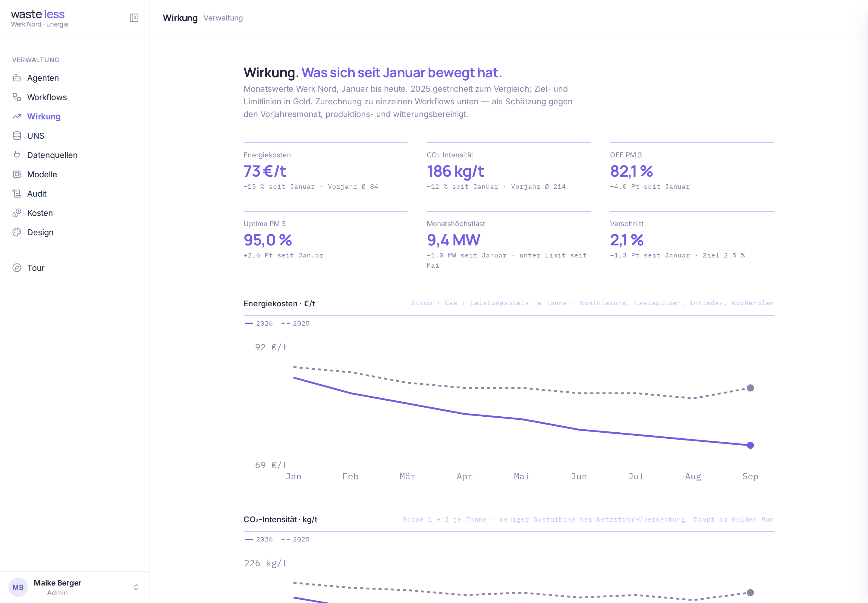
Task: Click the VERWALTUNG section header in sidebar
Action: point(36,60)
